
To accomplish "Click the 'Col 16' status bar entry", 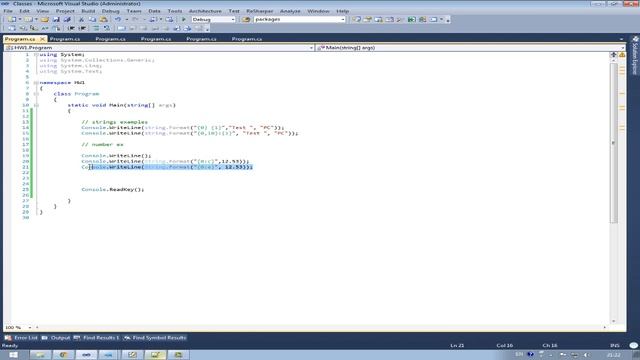I will [504, 345].
